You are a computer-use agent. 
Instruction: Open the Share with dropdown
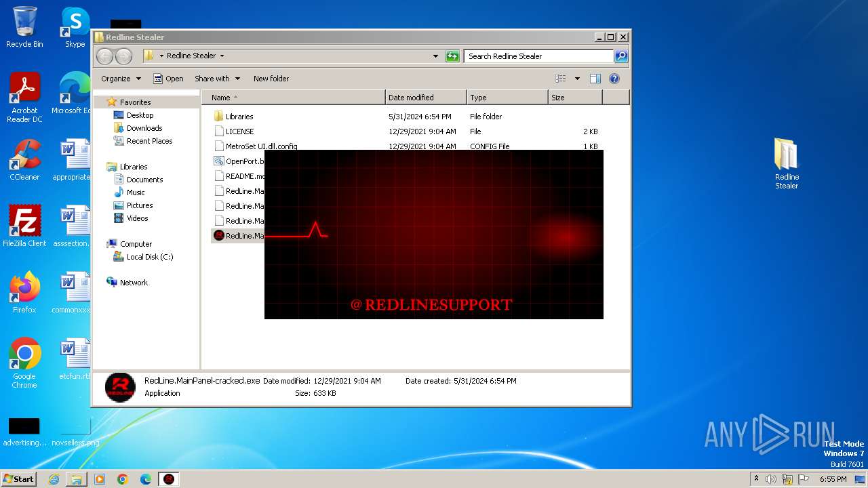point(217,79)
